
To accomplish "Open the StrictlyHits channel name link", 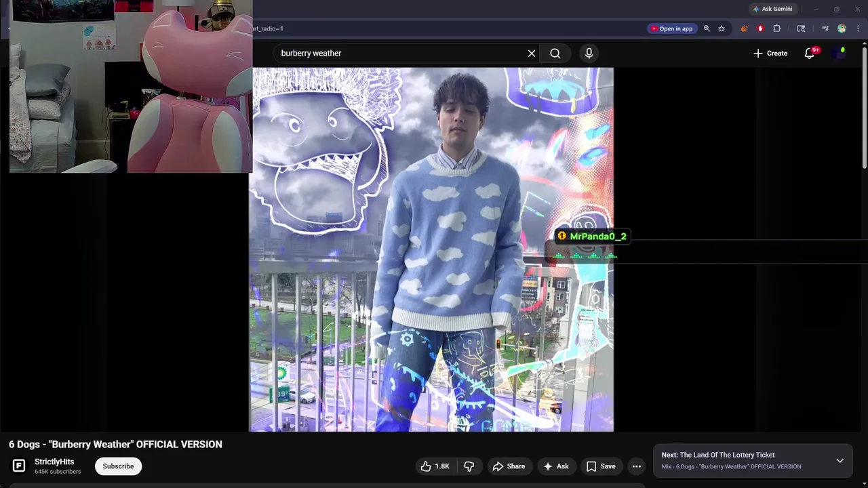I will click(x=54, y=462).
